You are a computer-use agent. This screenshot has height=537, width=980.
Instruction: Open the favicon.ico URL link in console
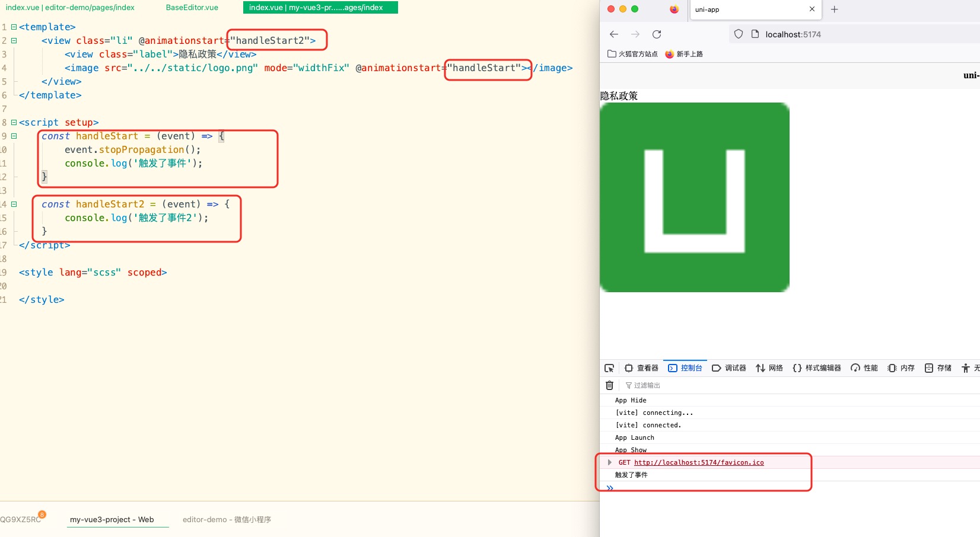(699, 462)
